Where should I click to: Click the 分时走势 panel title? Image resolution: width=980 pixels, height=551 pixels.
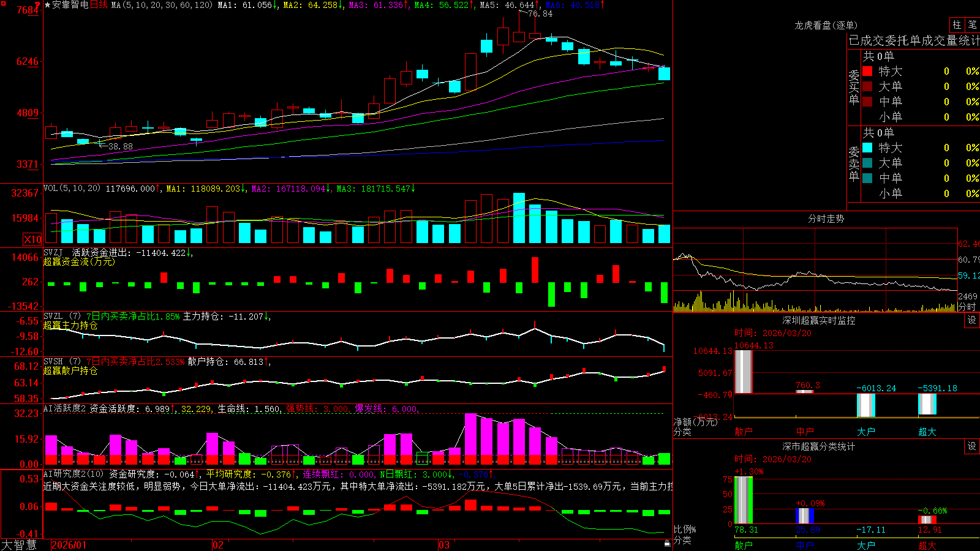826,219
